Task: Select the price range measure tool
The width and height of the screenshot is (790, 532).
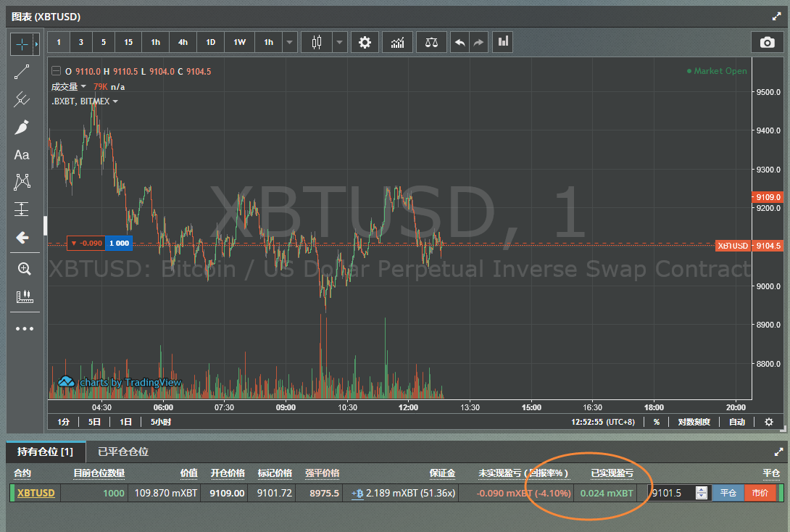Action: 22,209
